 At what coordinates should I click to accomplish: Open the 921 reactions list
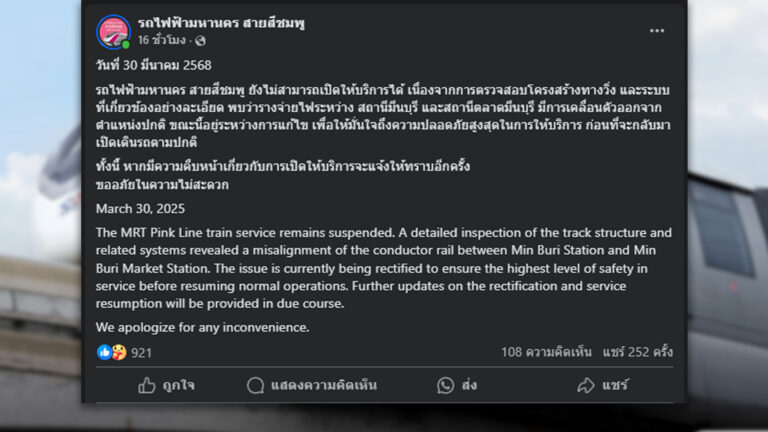coord(141,352)
